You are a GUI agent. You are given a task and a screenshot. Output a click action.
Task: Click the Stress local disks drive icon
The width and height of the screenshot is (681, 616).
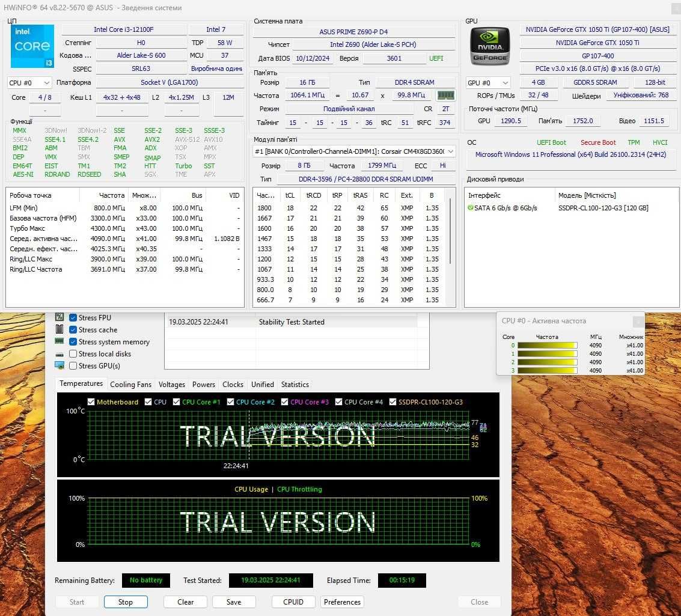(x=60, y=354)
